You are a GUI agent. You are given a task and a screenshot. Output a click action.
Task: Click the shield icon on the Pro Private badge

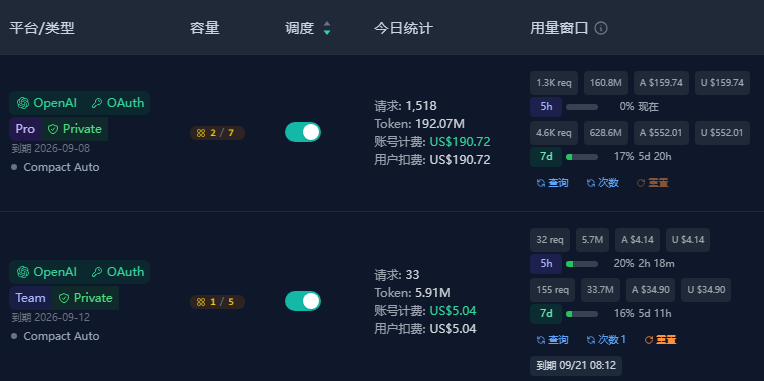click(x=53, y=129)
